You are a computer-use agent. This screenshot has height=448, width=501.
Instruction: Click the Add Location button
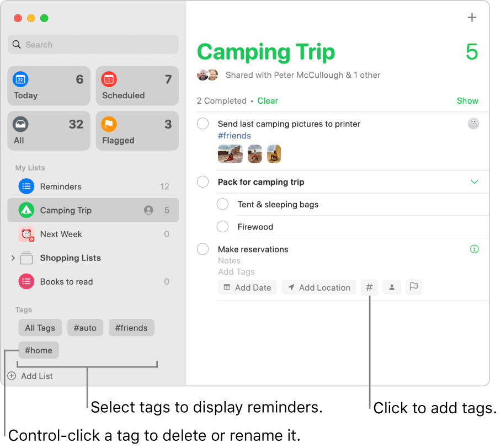pos(319,287)
